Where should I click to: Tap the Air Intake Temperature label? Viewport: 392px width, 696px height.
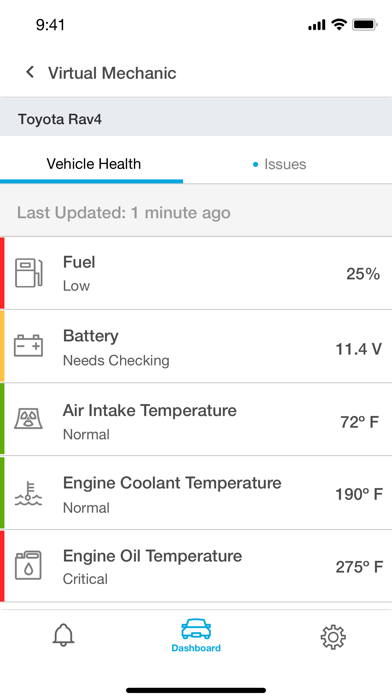[150, 411]
